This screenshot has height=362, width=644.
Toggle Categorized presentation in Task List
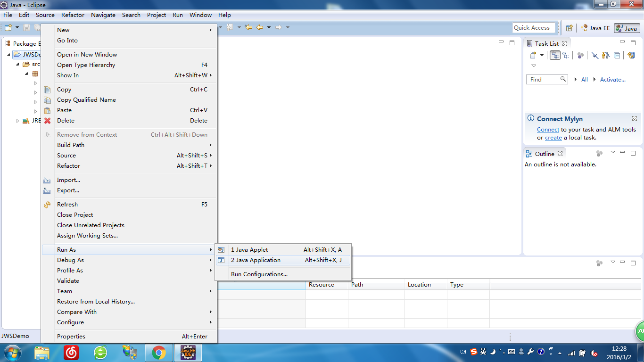(x=555, y=55)
